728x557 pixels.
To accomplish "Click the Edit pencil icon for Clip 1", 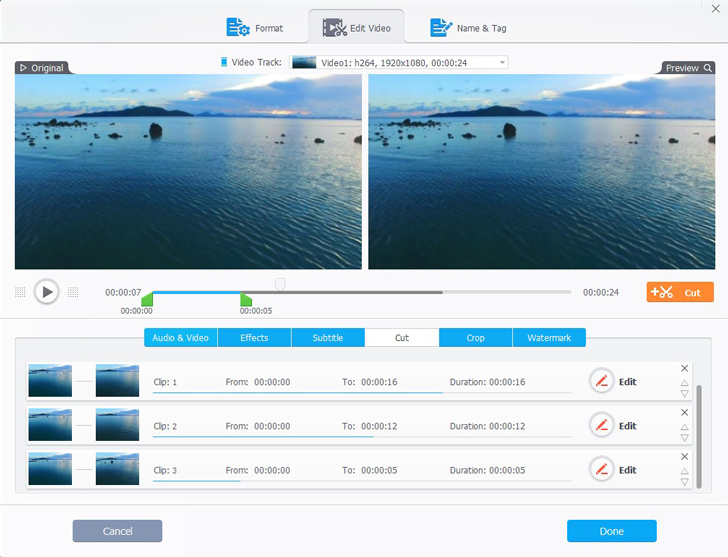I will coord(601,382).
